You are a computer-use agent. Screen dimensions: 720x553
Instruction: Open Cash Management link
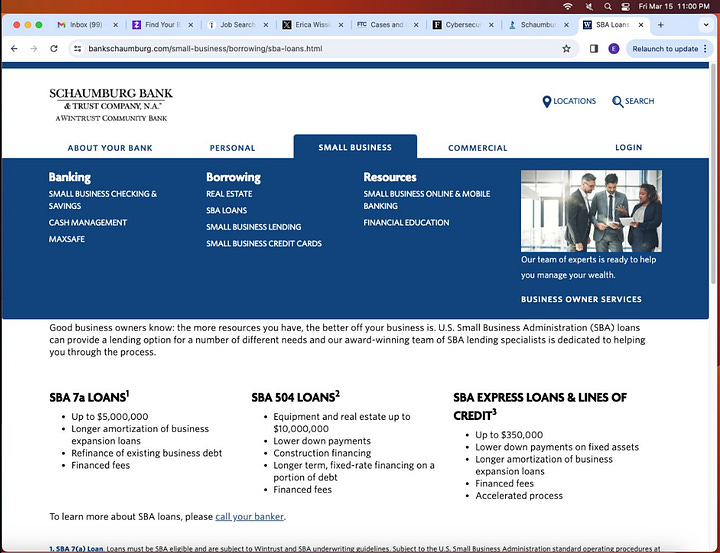pos(88,223)
